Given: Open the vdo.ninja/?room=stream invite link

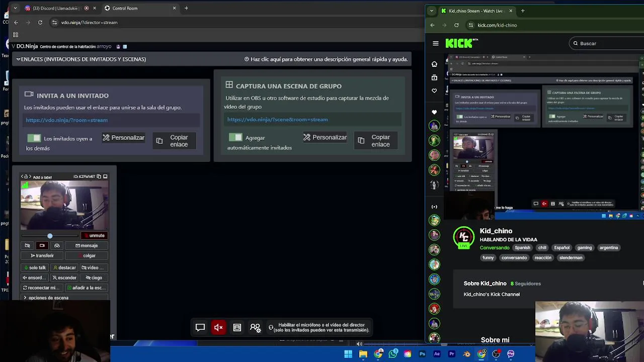Looking at the screenshot, I should click(66, 120).
